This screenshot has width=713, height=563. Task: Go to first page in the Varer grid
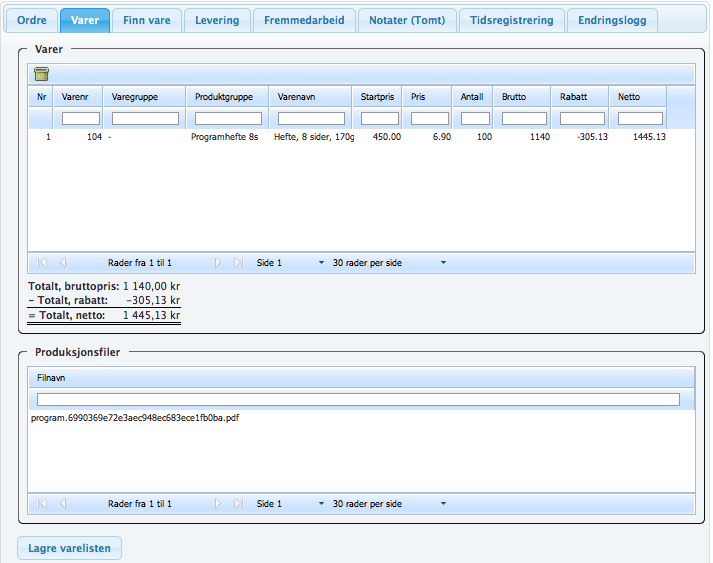43,263
